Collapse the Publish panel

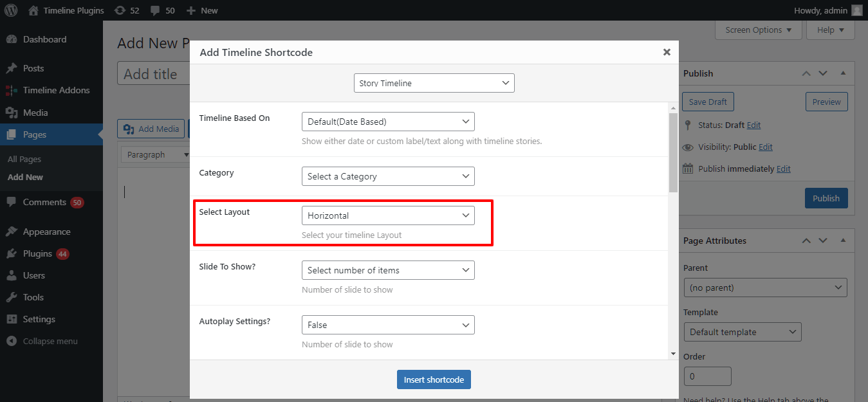[x=843, y=73]
